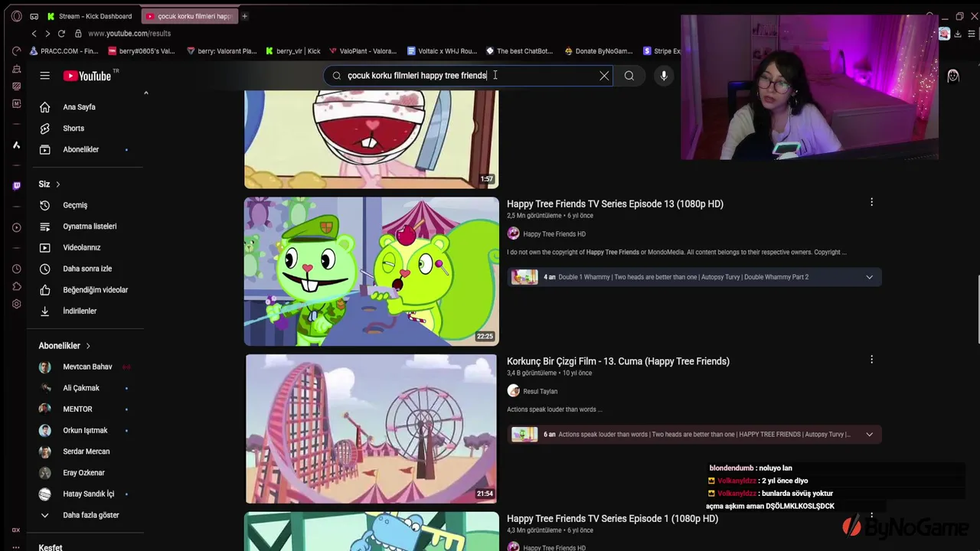Open the YouTube guide hamburger menu
The height and width of the screenshot is (551, 980).
tap(45, 76)
